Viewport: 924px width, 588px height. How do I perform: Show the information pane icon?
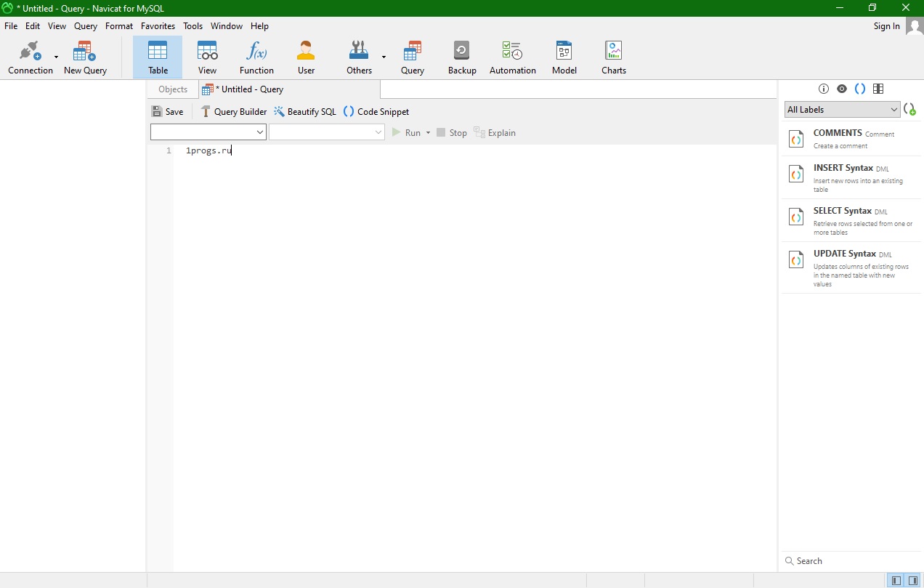823,89
